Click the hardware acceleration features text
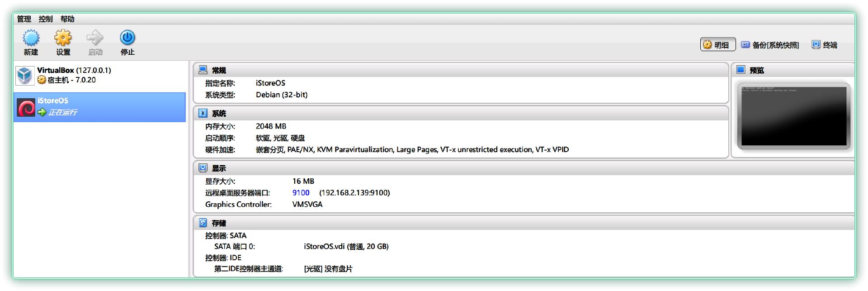The height and width of the screenshot is (291, 868). 412,149
